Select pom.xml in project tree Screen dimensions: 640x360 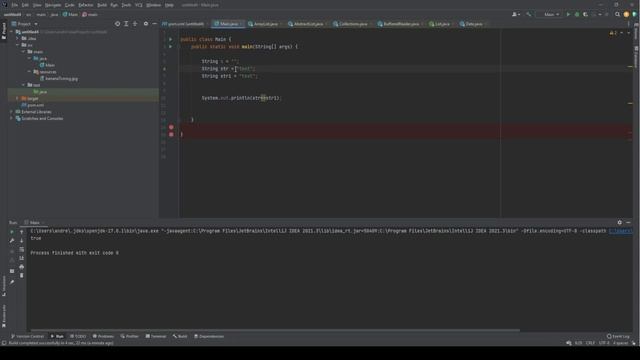pyautogui.click(x=33, y=105)
